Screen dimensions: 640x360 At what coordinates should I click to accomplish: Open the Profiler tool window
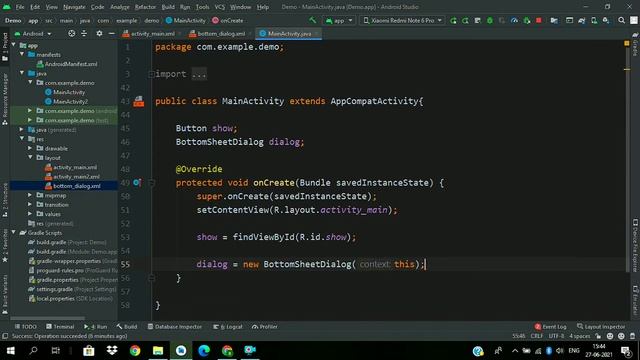coord(264,327)
